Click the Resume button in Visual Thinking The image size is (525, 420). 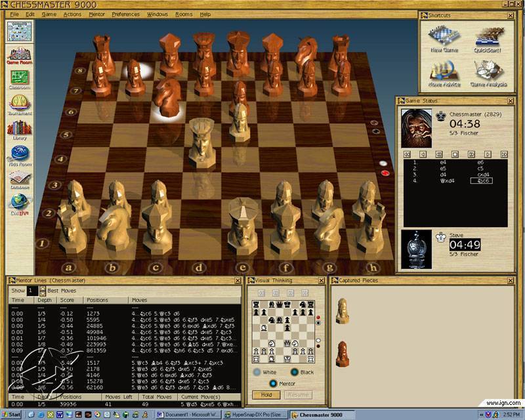tap(299, 395)
